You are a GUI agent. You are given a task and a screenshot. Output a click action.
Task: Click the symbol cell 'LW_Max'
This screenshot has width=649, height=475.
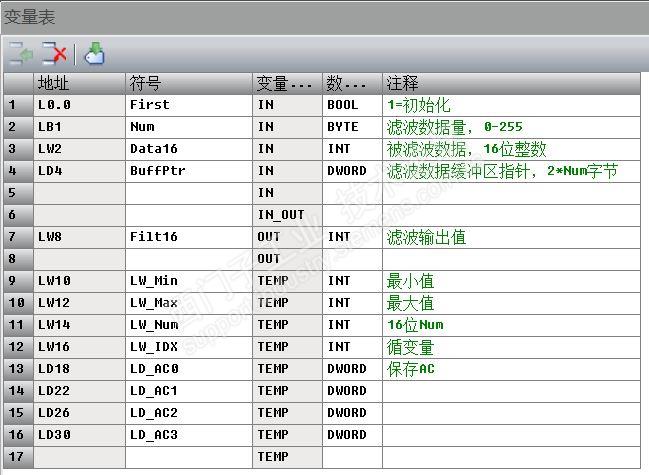189,303
